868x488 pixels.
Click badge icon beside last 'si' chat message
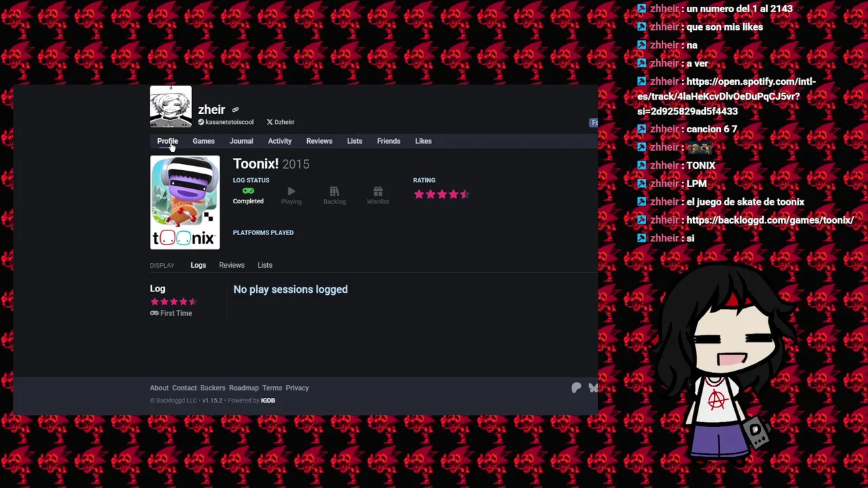pyautogui.click(x=642, y=238)
